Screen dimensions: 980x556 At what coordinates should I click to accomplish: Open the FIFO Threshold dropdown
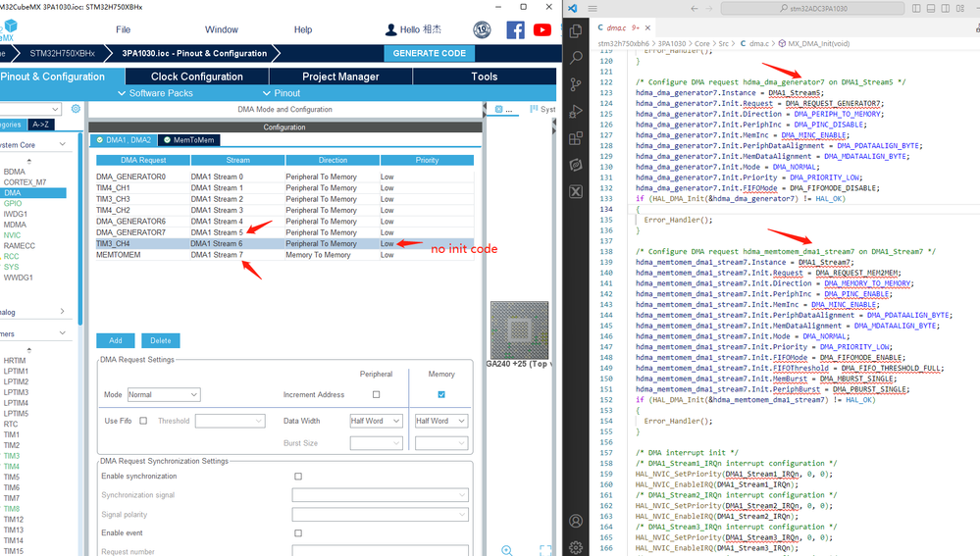(230, 421)
